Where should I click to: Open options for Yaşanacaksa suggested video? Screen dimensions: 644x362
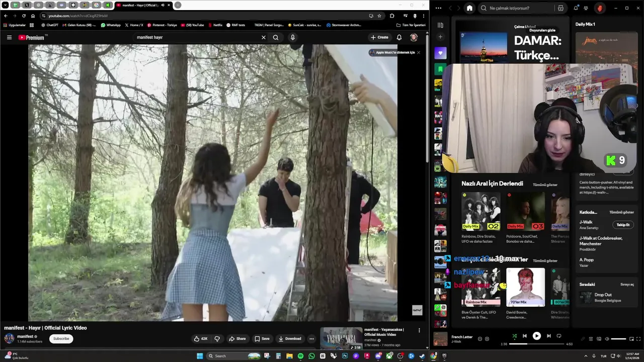419,330
